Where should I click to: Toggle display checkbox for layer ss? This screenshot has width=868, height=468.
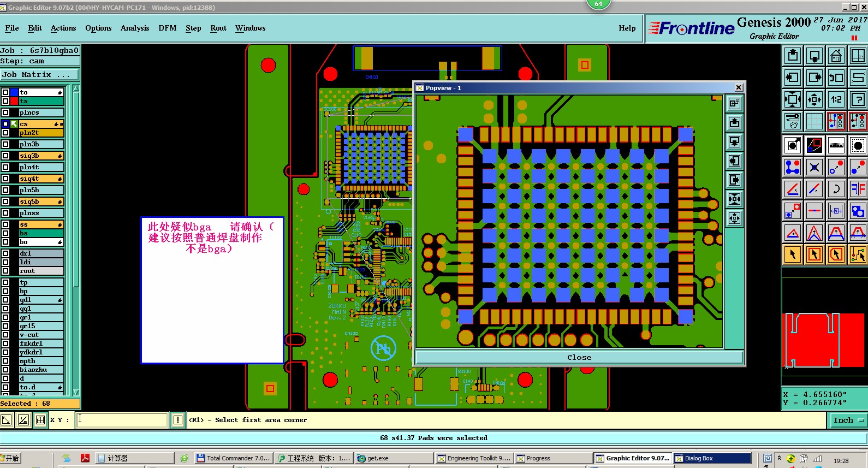(x=5, y=224)
